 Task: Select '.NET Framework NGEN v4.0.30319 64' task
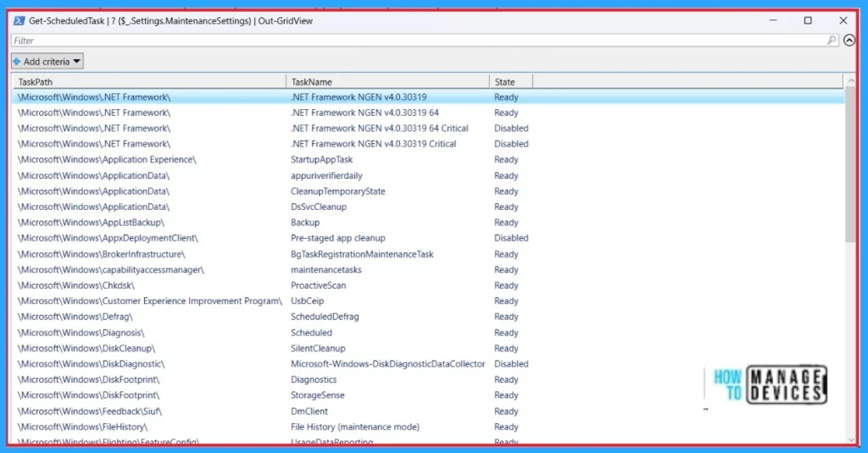pyautogui.click(x=364, y=113)
